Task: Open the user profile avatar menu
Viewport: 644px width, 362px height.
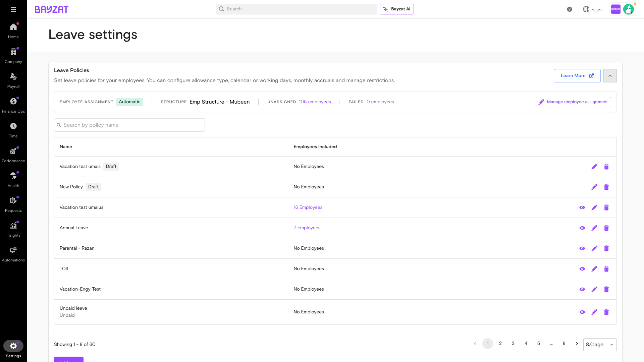Action: [x=629, y=9]
